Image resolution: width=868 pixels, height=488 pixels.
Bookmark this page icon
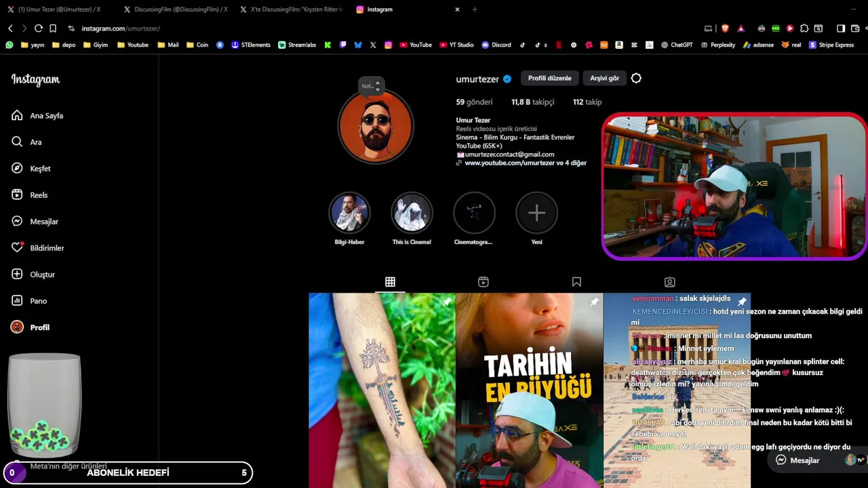53,28
